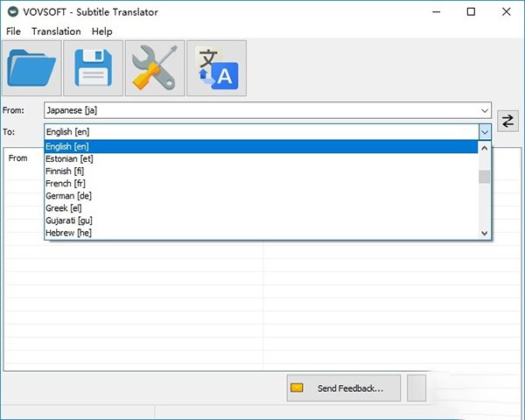This screenshot has height=420, width=525.
Task: Open the File menu
Action: (x=13, y=31)
